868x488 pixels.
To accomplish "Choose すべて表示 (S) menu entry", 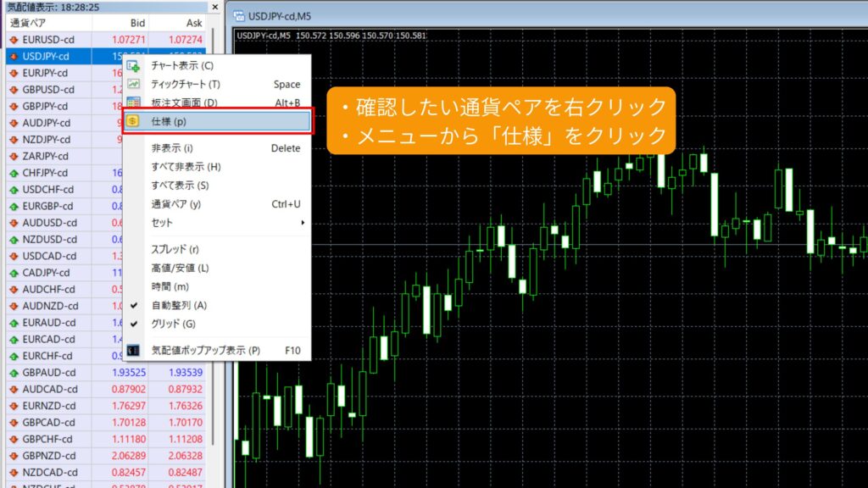I will click(x=180, y=186).
